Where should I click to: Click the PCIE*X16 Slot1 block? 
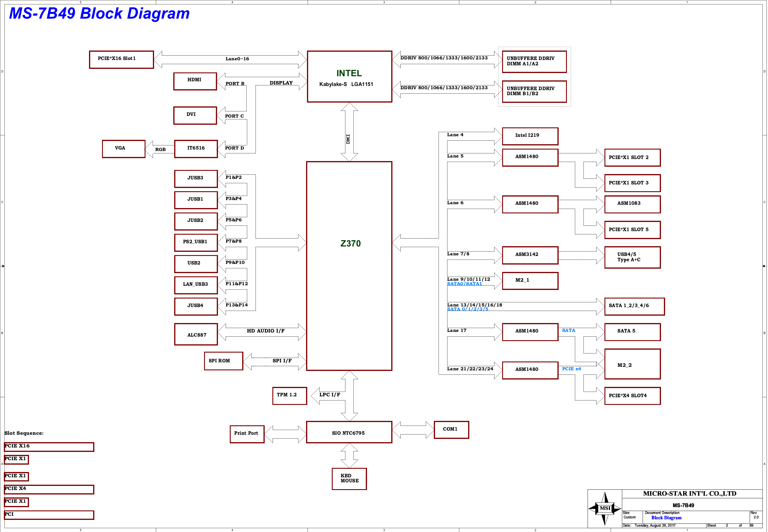121,59
